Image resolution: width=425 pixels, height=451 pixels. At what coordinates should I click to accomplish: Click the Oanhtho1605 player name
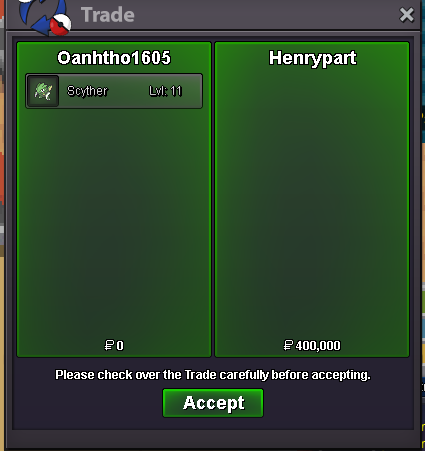(x=114, y=58)
